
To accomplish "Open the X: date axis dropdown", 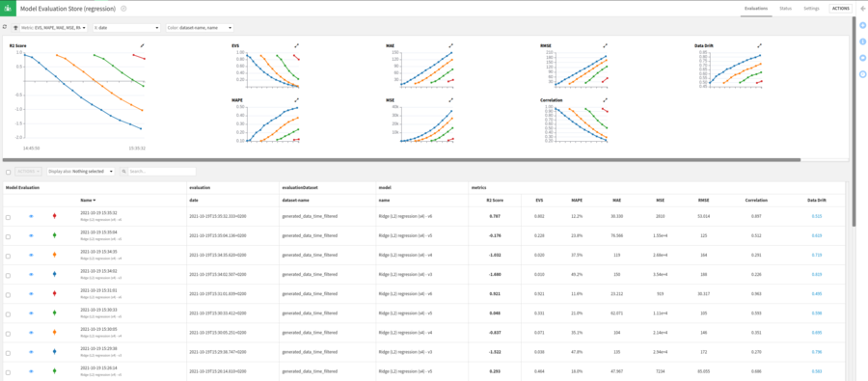I will (x=126, y=27).
